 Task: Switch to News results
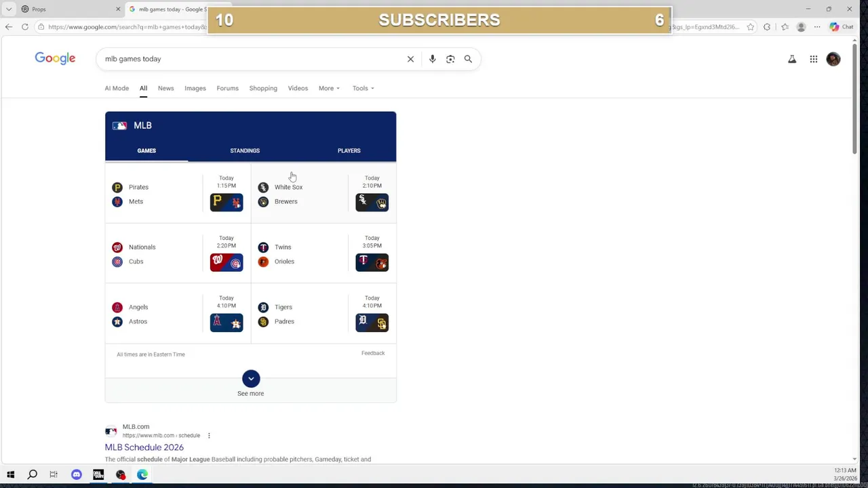tap(165, 88)
